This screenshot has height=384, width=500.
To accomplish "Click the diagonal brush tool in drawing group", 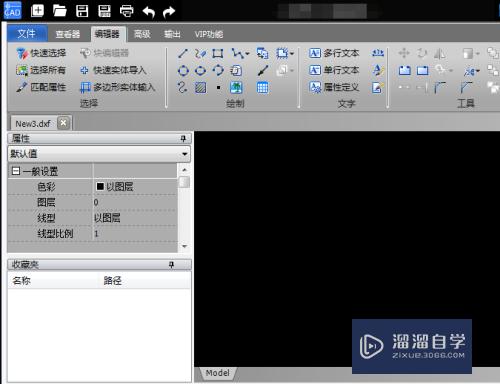I will pos(263,70).
